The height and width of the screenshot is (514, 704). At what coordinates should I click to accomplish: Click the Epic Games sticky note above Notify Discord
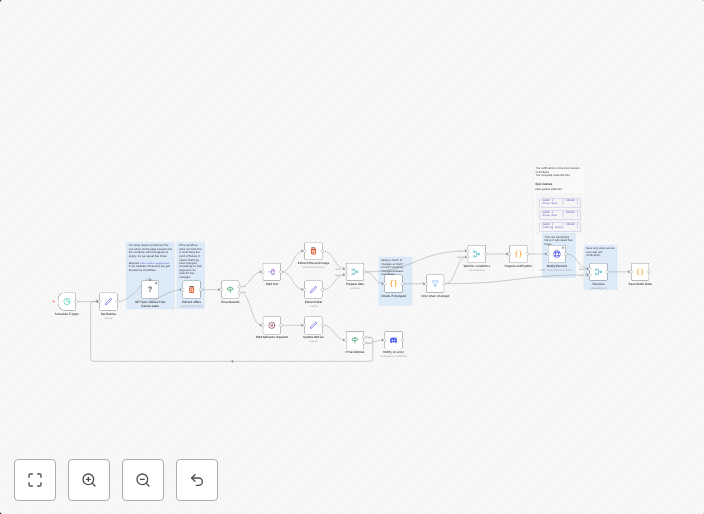coord(557,185)
